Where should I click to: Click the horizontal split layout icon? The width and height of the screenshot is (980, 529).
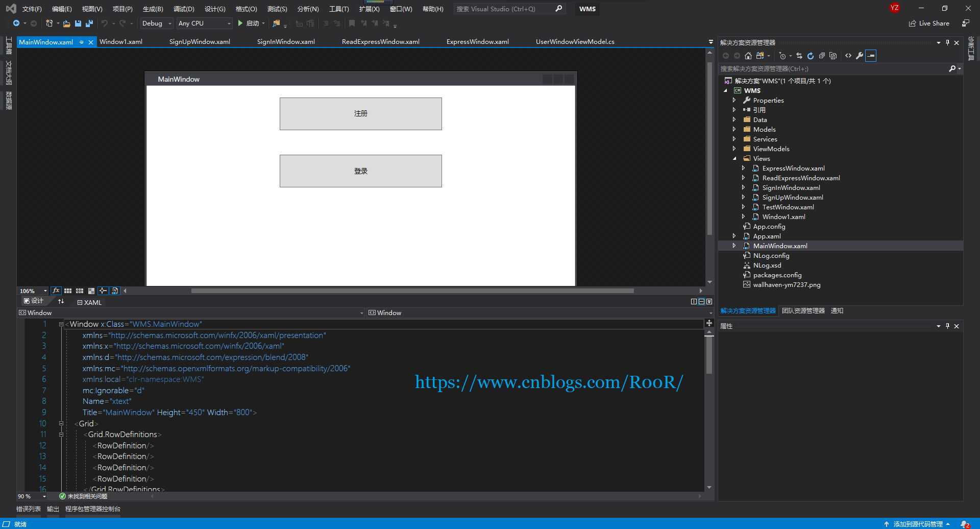pos(701,302)
